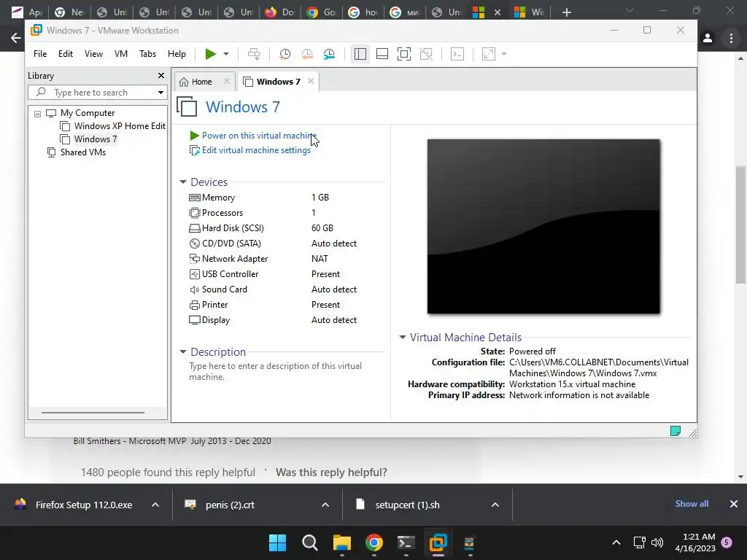The width and height of the screenshot is (747, 560).
Task: Close the Home tab
Action: [227, 82]
